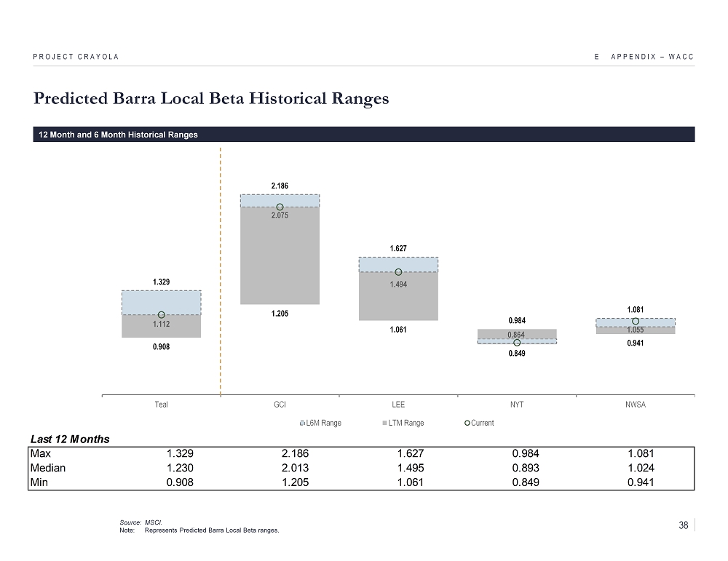Click the L6M Range legend icon
The image size is (728, 561).
coord(302,423)
